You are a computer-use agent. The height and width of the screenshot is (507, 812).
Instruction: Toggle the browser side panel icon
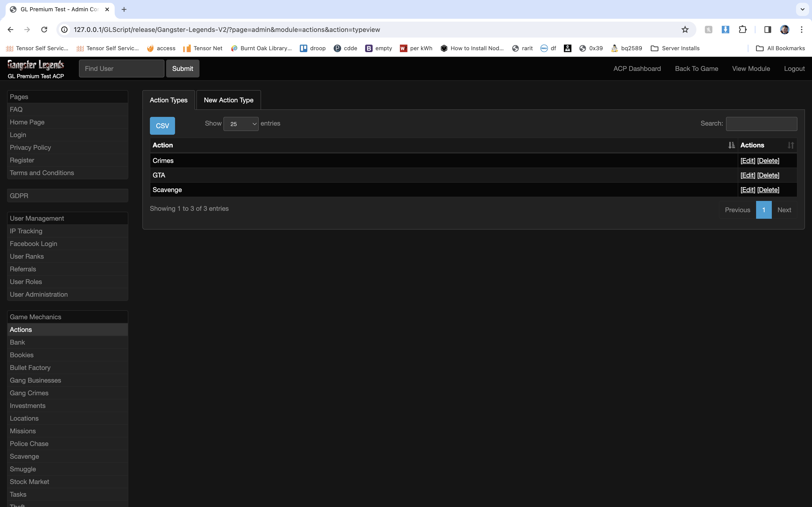coord(767,30)
